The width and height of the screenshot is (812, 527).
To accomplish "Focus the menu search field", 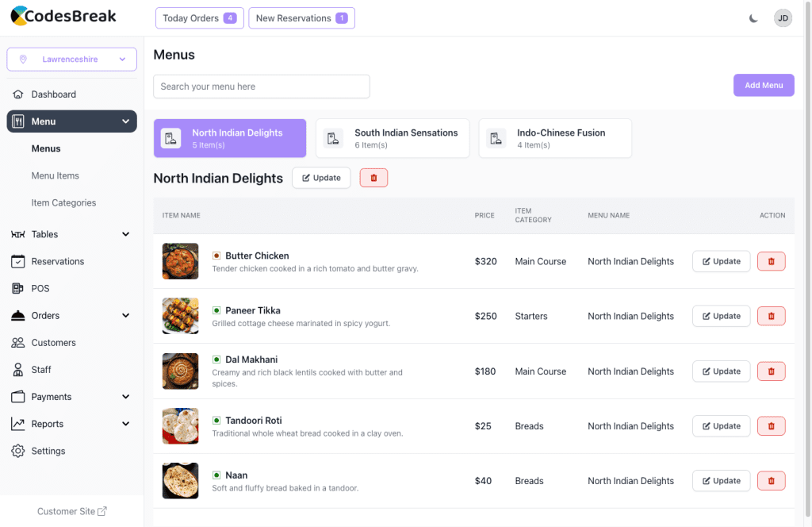I will [262, 87].
